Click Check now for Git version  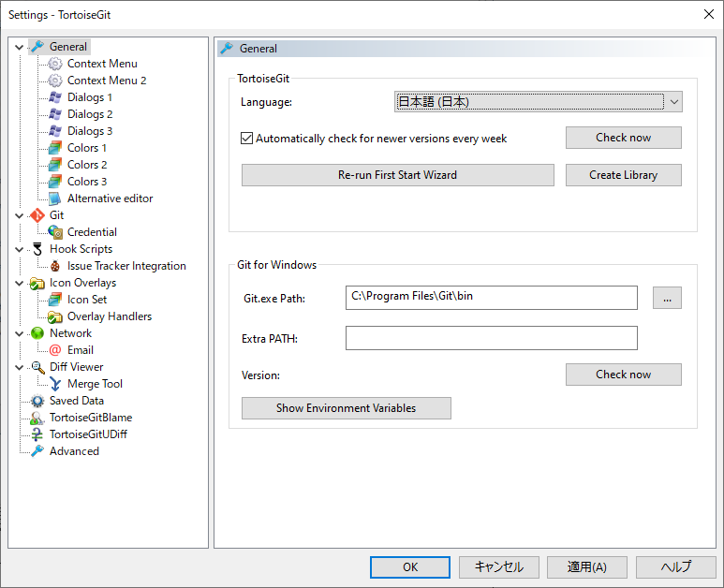pos(624,375)
